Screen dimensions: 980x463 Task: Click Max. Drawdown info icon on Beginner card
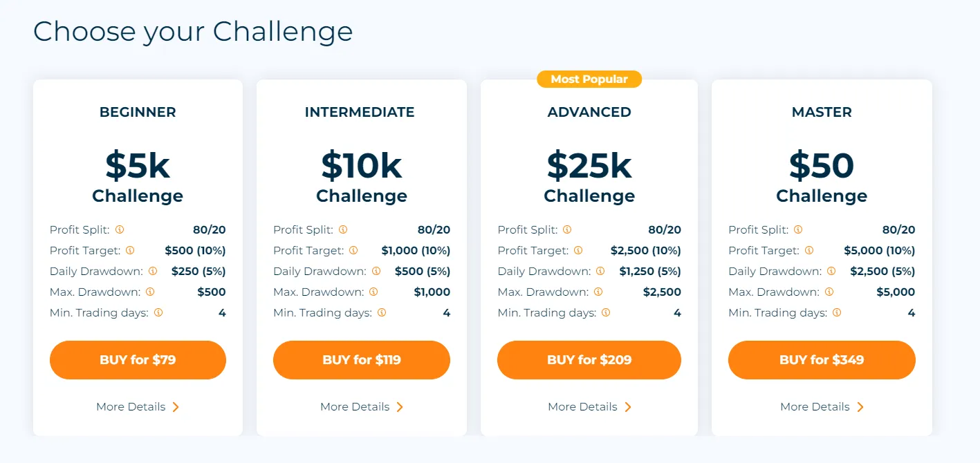149,292
